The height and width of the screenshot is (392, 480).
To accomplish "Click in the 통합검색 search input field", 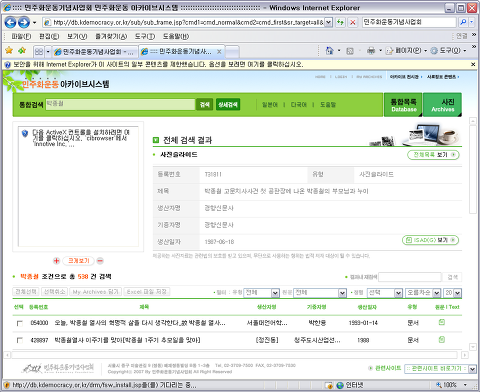I will pos(120,104).
